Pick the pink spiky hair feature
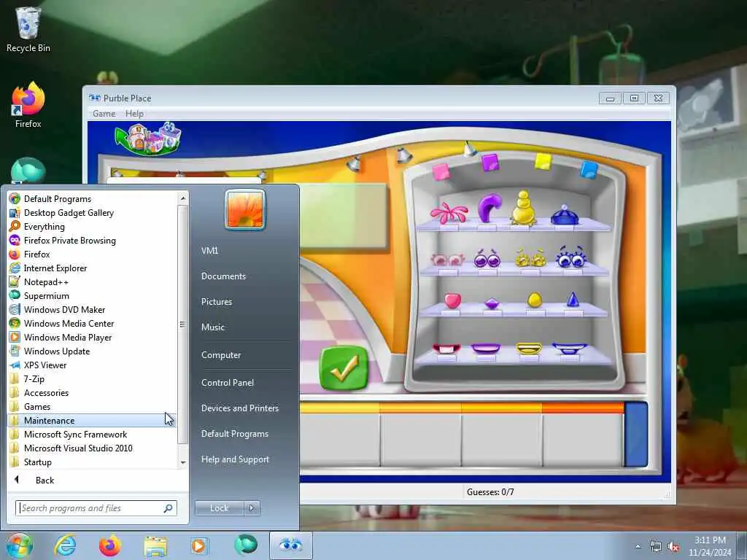The height and width of the screenshot is (560, 747). point(449,214)
